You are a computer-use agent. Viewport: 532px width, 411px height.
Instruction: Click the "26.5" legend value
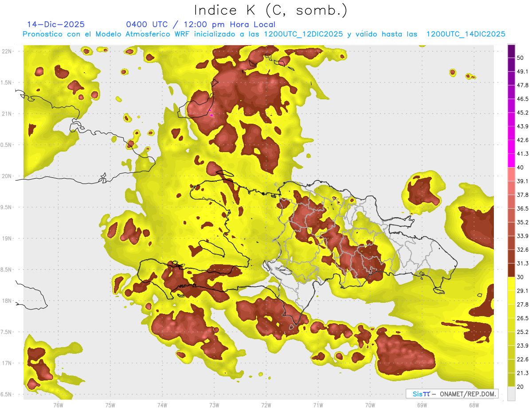pos(523,318)
